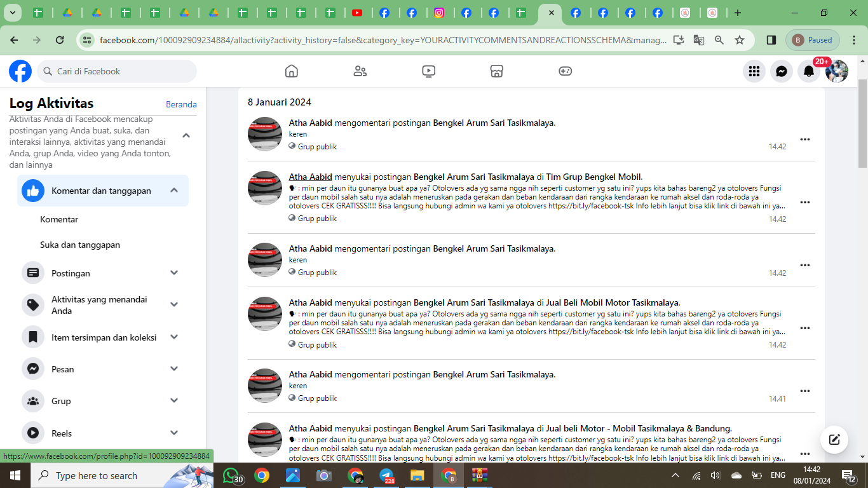The image size is (868, 488).
Task: Expand the Grup section
Action: click(x=174, y=401)
